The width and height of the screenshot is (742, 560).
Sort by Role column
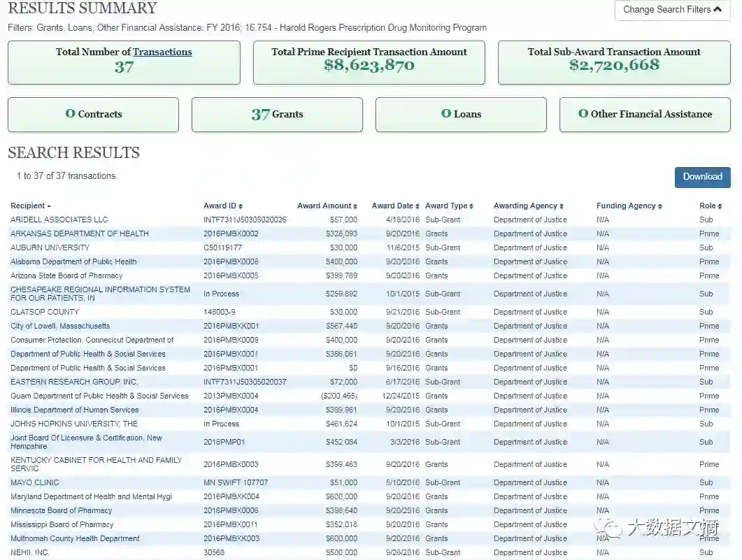pos(708,206)
